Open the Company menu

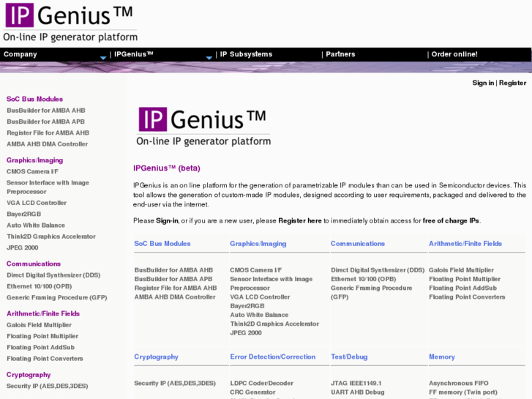pos(20,54)
